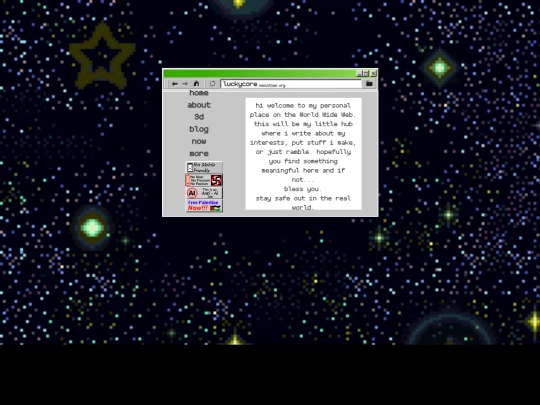This screenshot has width=540, height=405.
Task: Go forward with the right arrow icon
Action: 185,84
